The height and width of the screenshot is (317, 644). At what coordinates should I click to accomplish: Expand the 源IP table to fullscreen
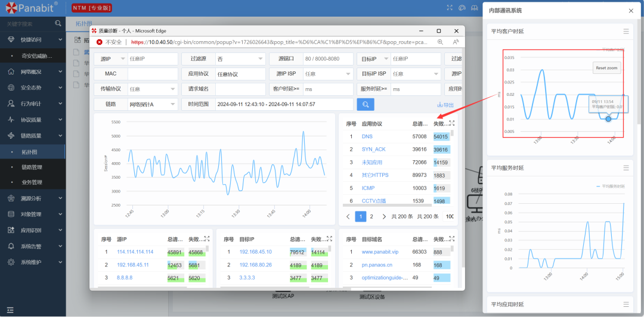pos(206,238)
